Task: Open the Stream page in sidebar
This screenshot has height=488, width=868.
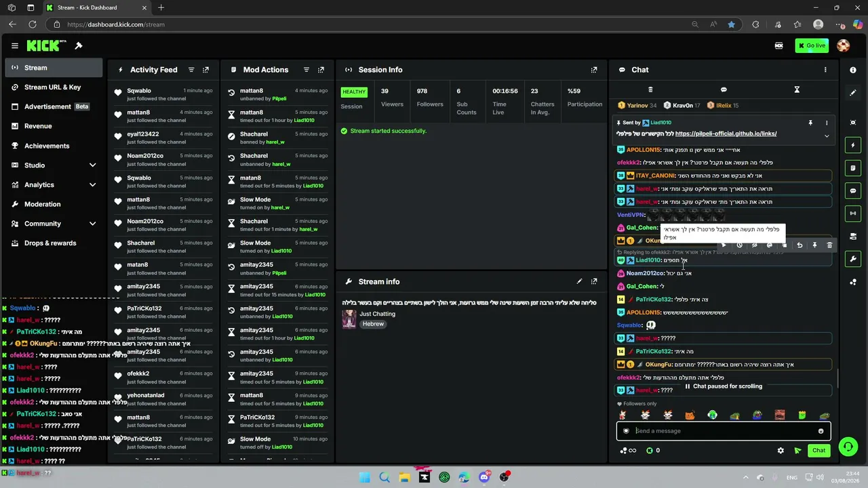Action: [x=54, y=68]
